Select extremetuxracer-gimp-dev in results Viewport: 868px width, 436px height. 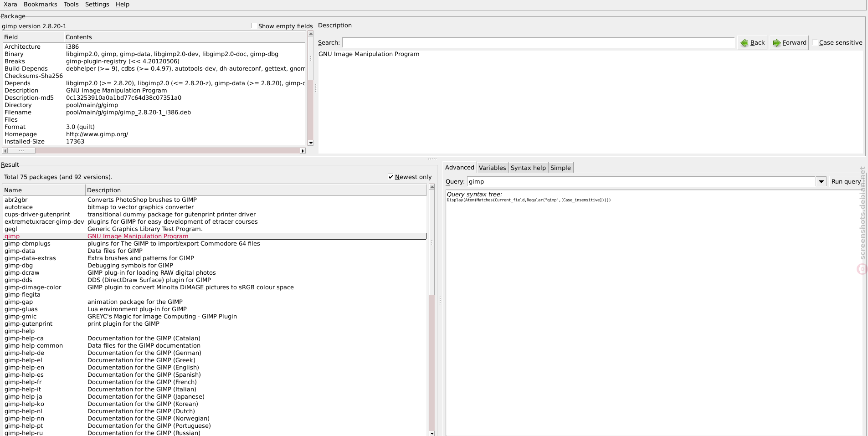tap(215, 222)
